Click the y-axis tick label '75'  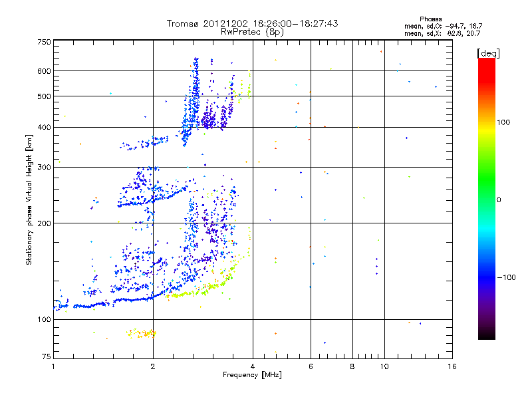[47, 356]
